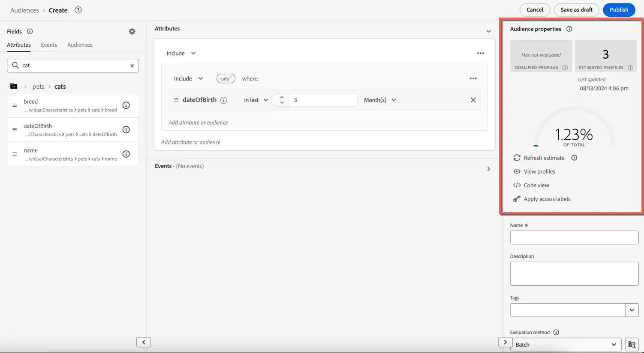Open the Month(s) unit dropdown
Viewport: 644px width, 353px height.
pyautogui.click(x=380, y=100)
